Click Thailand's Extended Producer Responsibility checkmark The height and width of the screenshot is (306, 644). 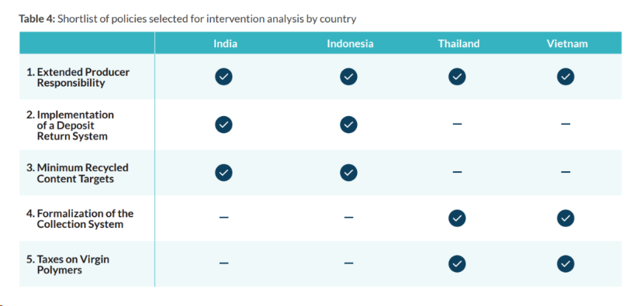(x=457, y=77)
